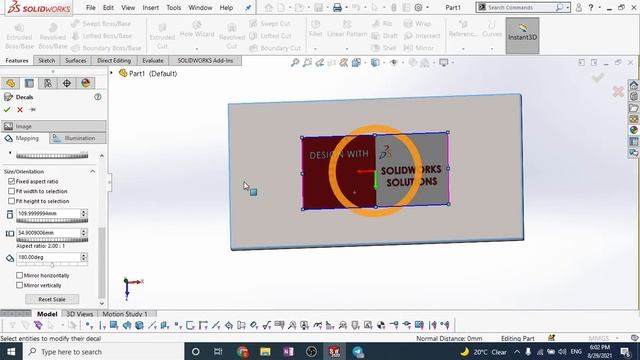Enable Fit height to selection
This screenshot has width=640, height=360.
pos(11,201)
